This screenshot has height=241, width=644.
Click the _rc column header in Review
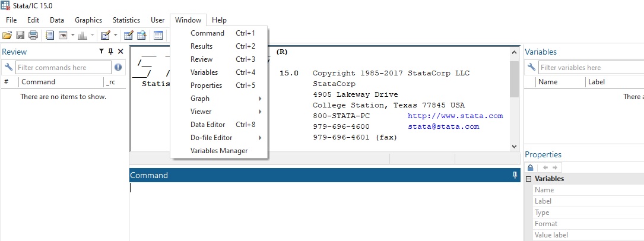point(115,82)
